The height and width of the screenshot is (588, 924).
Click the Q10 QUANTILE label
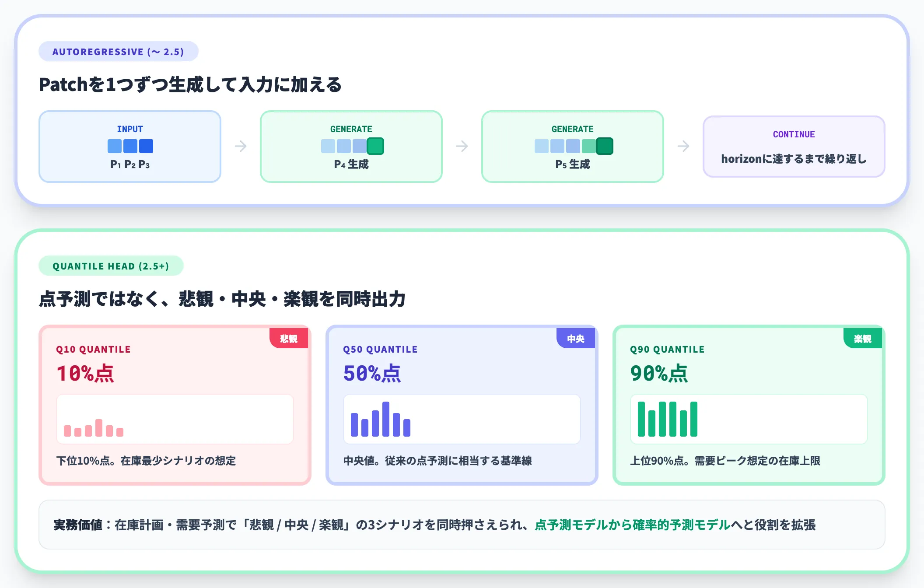[94, 350]
